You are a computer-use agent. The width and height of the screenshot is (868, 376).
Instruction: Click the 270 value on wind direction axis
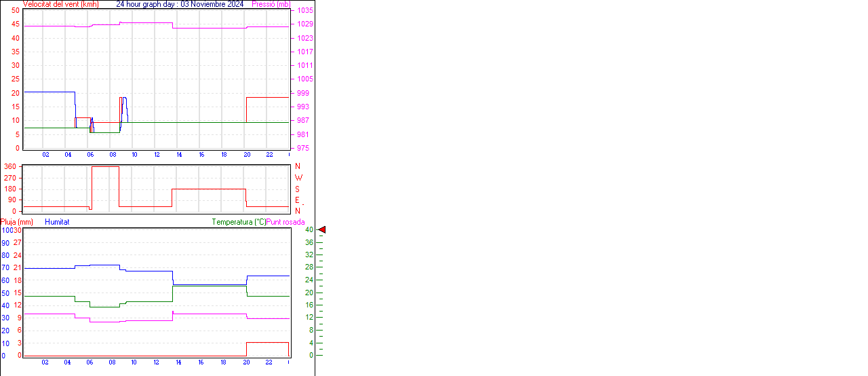tap(10, 178)
